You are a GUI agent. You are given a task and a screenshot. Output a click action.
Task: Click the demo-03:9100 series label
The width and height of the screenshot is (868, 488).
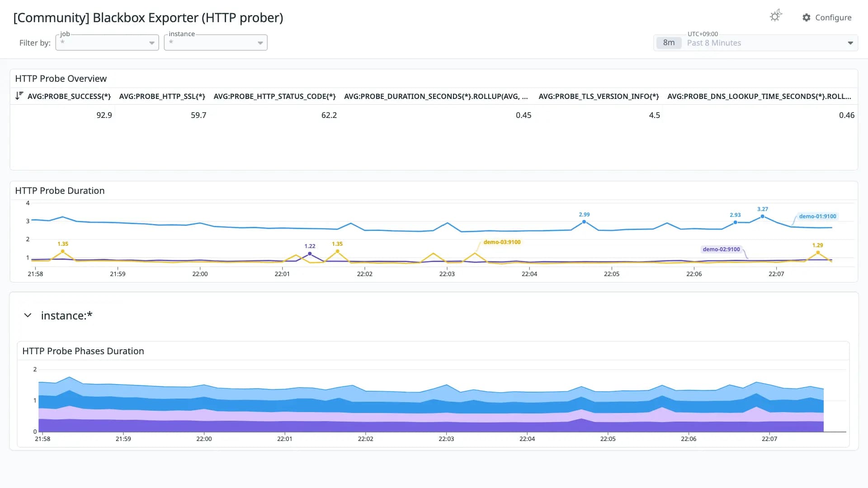(502, 242)
